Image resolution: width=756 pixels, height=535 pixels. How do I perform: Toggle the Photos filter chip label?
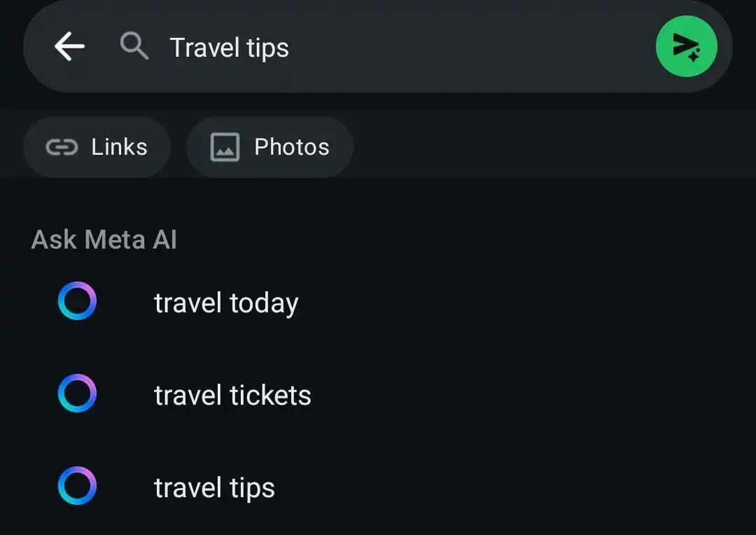click(x=291, y=147)
